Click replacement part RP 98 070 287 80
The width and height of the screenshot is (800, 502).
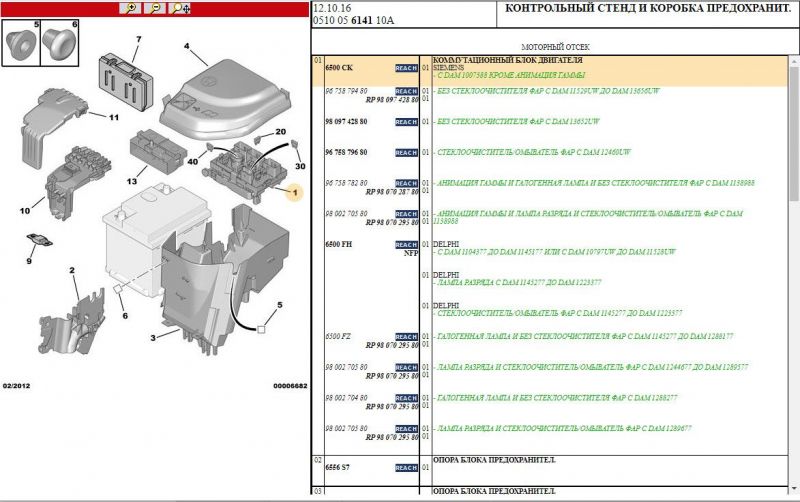point(391,192)
